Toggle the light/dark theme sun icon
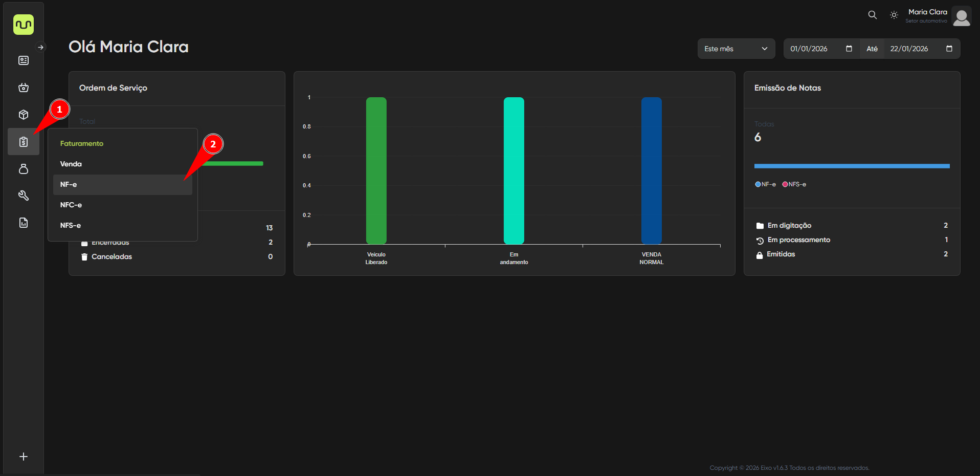The image size is (980, 476). pyautogui.click(x=894, y=15)
